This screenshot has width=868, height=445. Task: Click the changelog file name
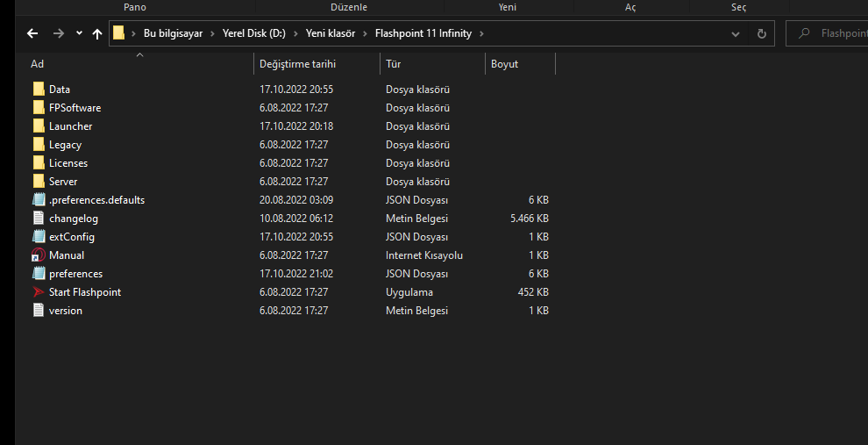point(74,219)
